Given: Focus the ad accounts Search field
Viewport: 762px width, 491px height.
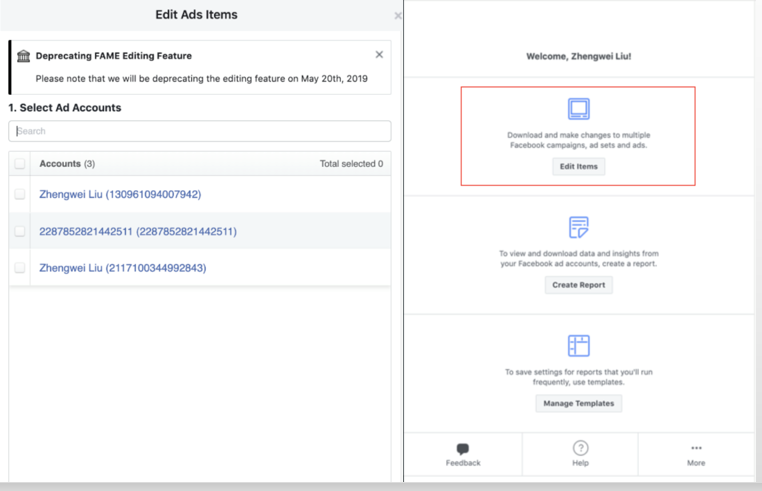Looking at the screenshot, I should (x=200, y=131).
